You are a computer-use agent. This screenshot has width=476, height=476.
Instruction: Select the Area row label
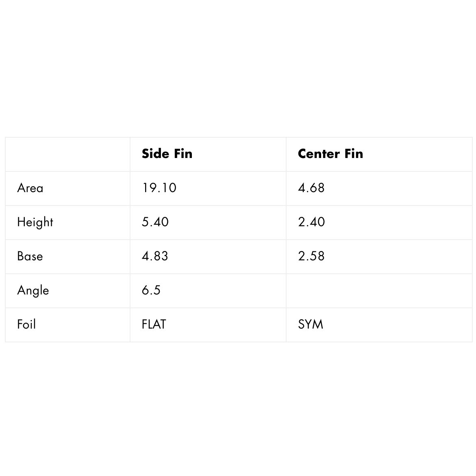coord(30,188)
